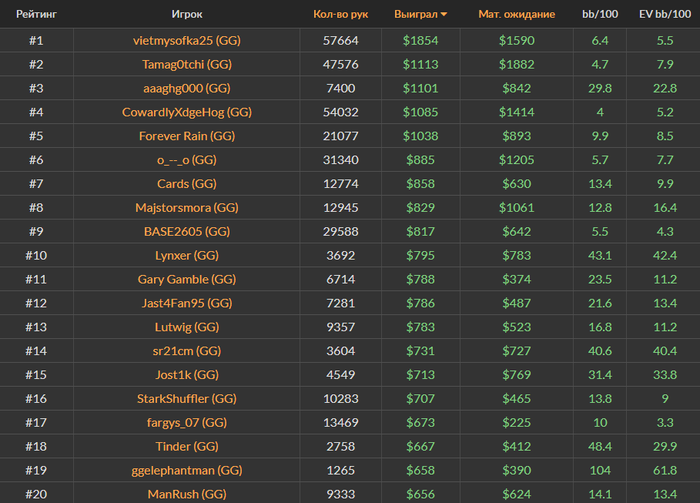The image size is (700, 503).
Task: Sort table by Мат. ожидание header
Action: (517, 14)
